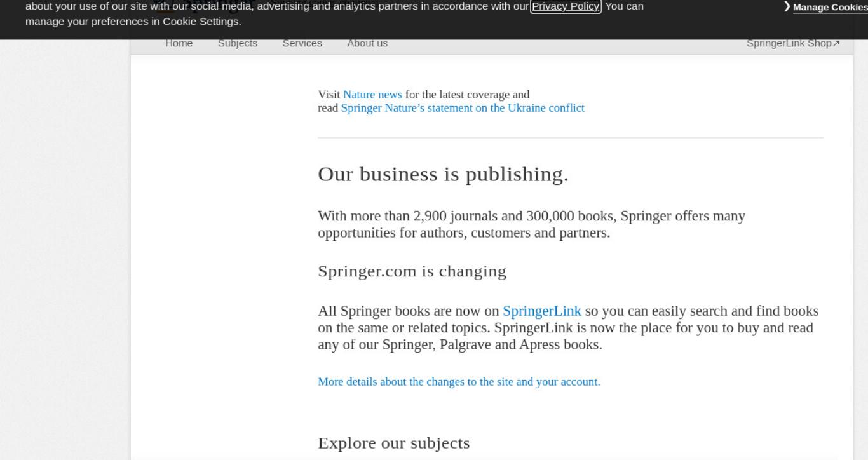Open the SpringerLink link in the paragraph
Viewport: 868px width, 460px height.
[542, 311]
